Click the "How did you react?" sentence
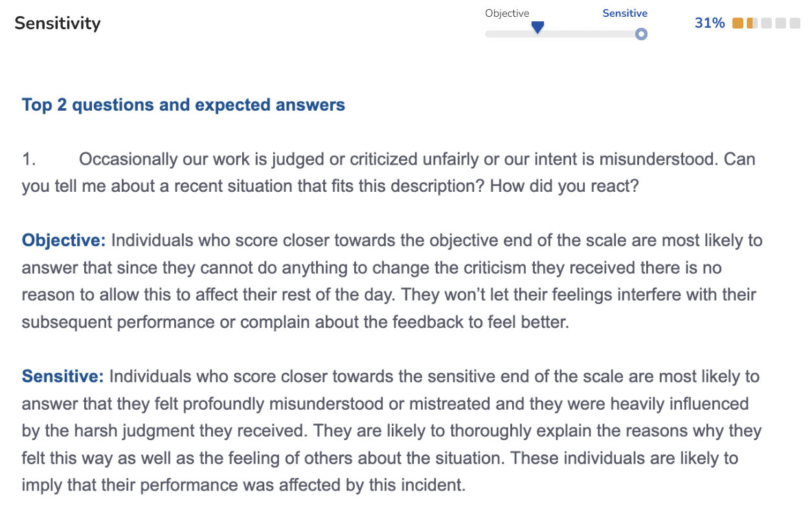 [564, 187]
